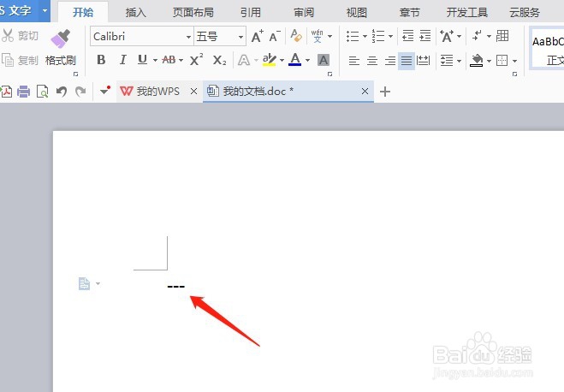Open the bullet list dropdown arrow
This screenshot has height=392, width=564.
[365, 36]
